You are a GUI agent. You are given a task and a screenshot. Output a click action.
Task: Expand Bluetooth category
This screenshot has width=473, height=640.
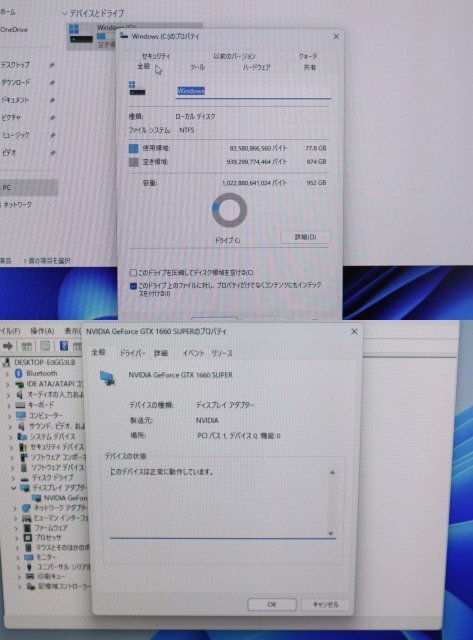(7, 373)
